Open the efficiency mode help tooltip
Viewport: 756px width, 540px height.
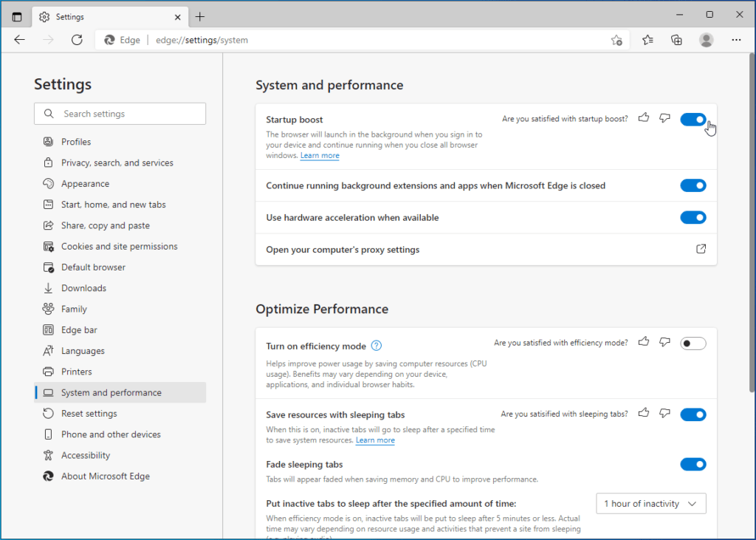pyautogui.click(x=376, y=345)
